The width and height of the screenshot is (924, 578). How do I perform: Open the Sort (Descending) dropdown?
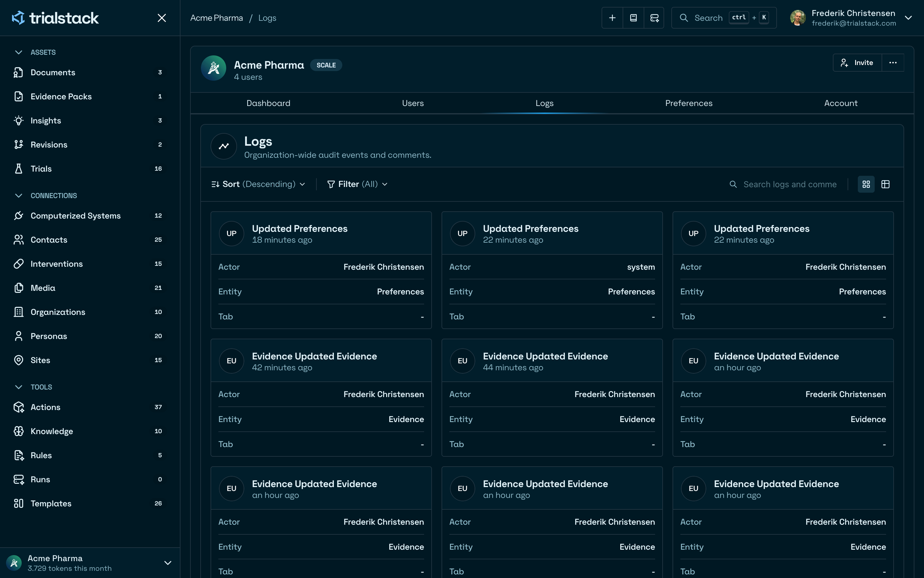tap(258, 184)
